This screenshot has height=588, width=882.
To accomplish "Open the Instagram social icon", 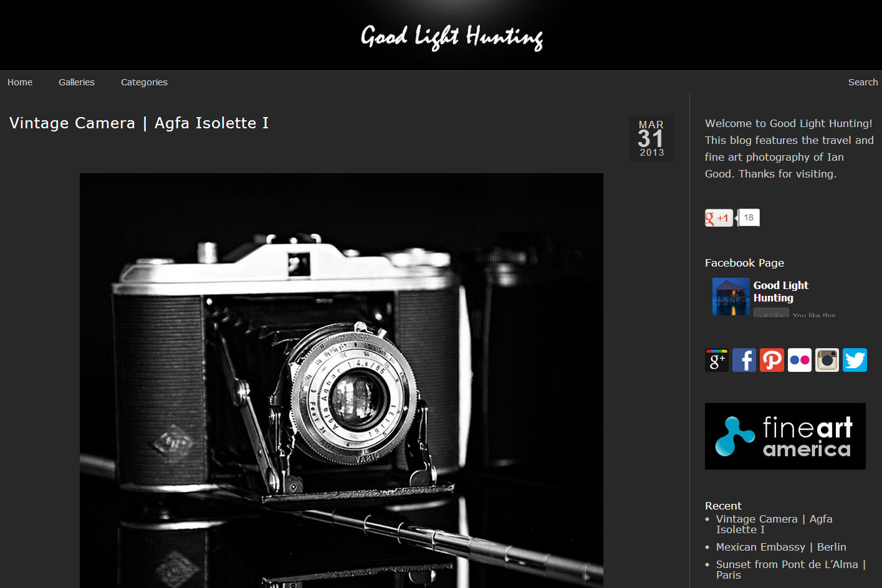I will (827, 360).
